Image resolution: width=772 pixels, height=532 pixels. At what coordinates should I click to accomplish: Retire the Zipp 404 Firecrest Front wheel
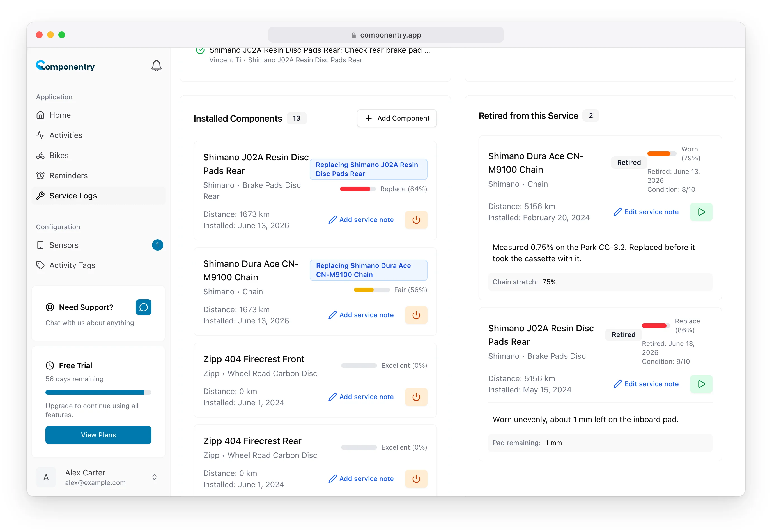pyautogui.click(x=416, y=397)
